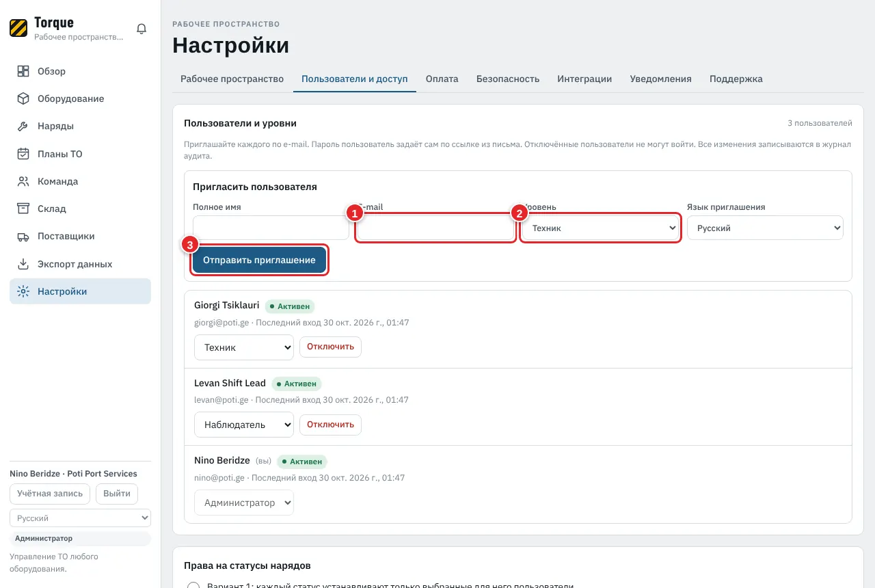This screenshot has width=875, height=588.
Task: Focus the Полное имя input field
Action: click(271, 228)
